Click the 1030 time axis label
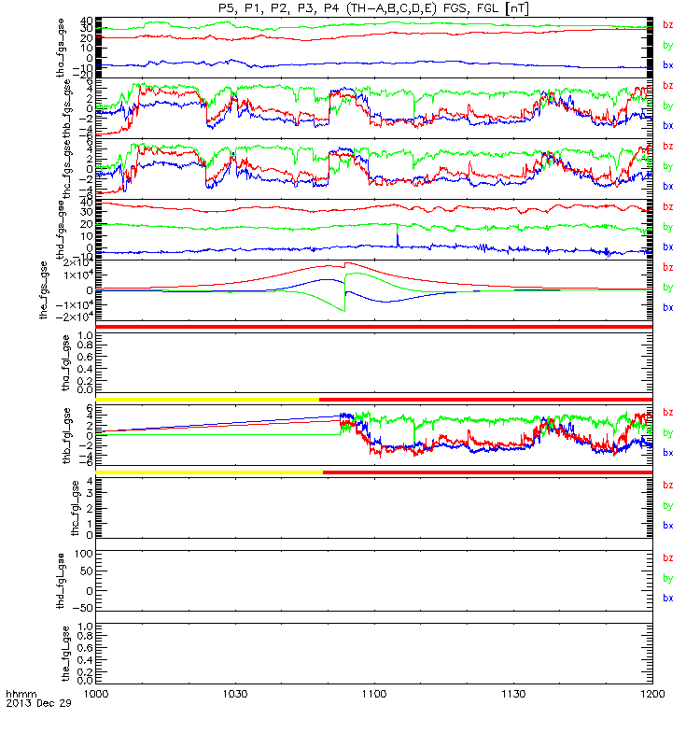 (235, 694)
